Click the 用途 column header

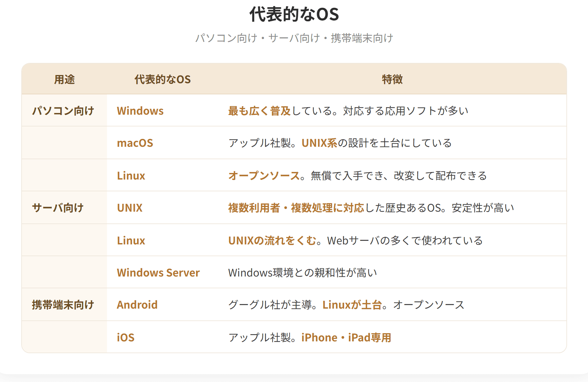[x=64, y=79]
